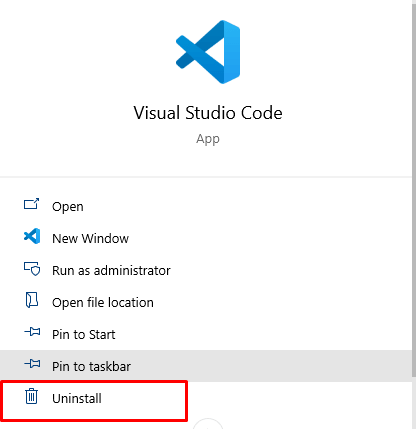Click the Visual Studio Code title text
This screenshot has width=416, height=429.
coord(208,113)
